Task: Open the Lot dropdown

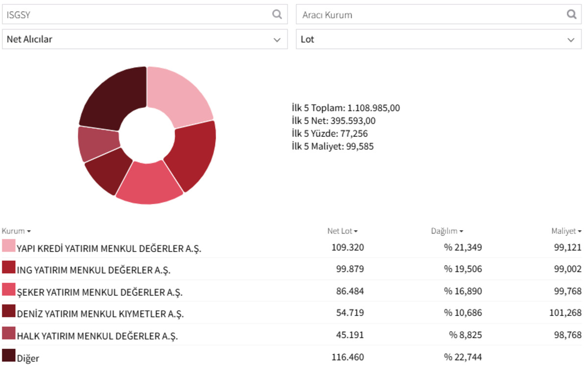Action: pyautogui.click(x=438, y=39)
